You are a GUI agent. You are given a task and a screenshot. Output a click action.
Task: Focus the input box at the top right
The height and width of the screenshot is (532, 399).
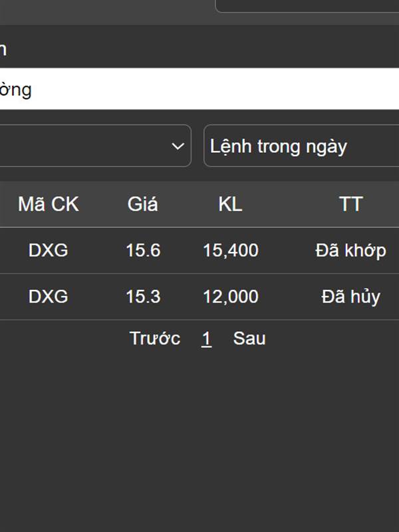pos(307,5)
